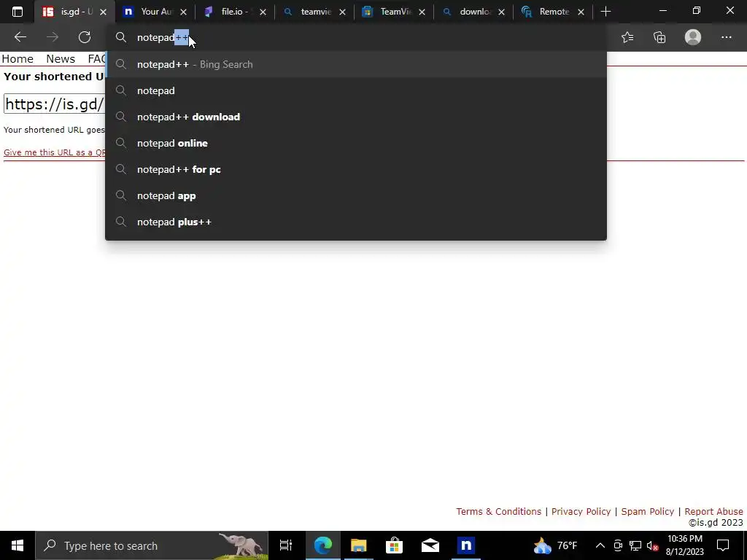Open the blue 'n' app on taskbar

click(x=466, y=545)
